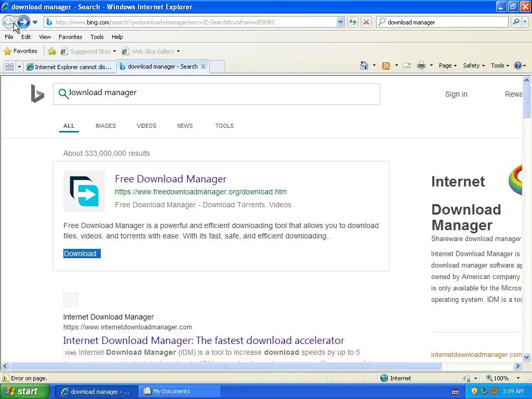Click the magnifier tray icon
The height and width of the screenshot is (399, 532).
(x=494, y=392)
